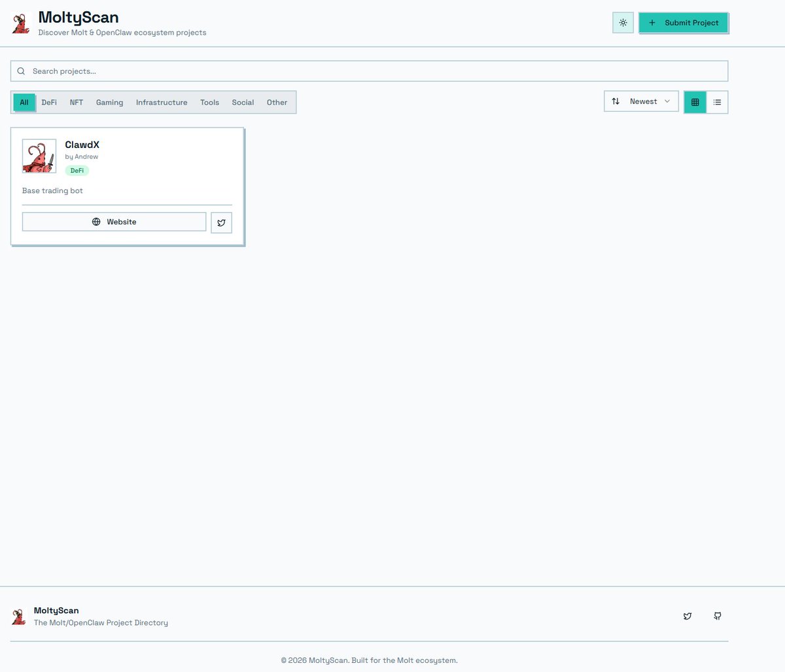Viewport: 785px width, 672px height.
Task: Click the globe icon on Website button
Action: 96,222
